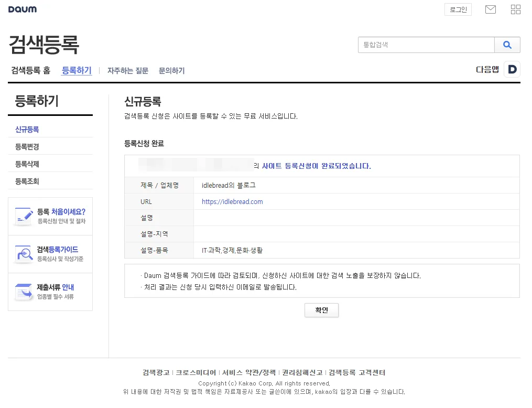Click the 크로스미디어 footer link
The width and height of the screenshot is (532, 408).
[196, 373]
